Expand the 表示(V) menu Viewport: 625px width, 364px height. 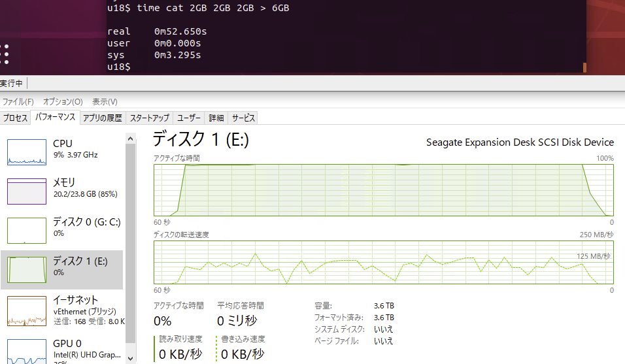click(105, 102)
